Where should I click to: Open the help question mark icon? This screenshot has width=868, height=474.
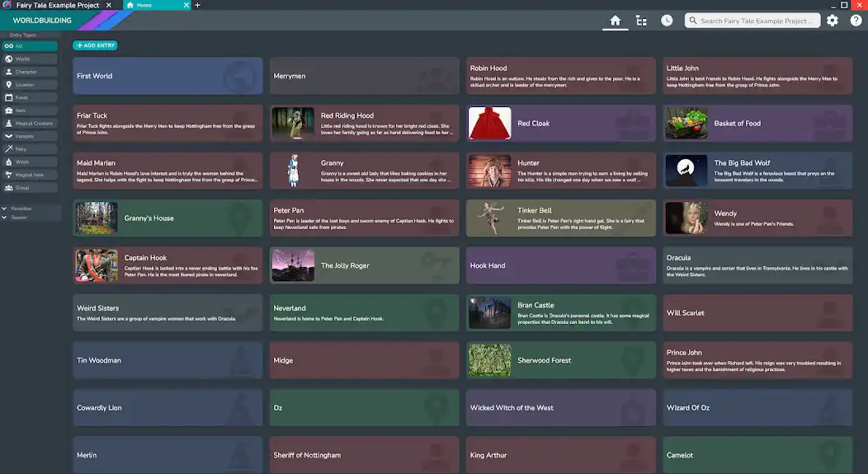click(856, 21)
